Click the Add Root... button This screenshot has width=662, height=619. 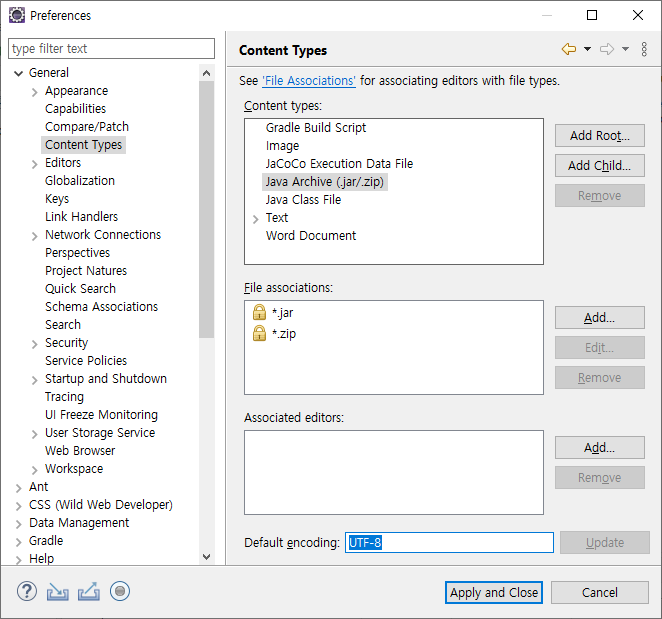(x=600, y=136)
